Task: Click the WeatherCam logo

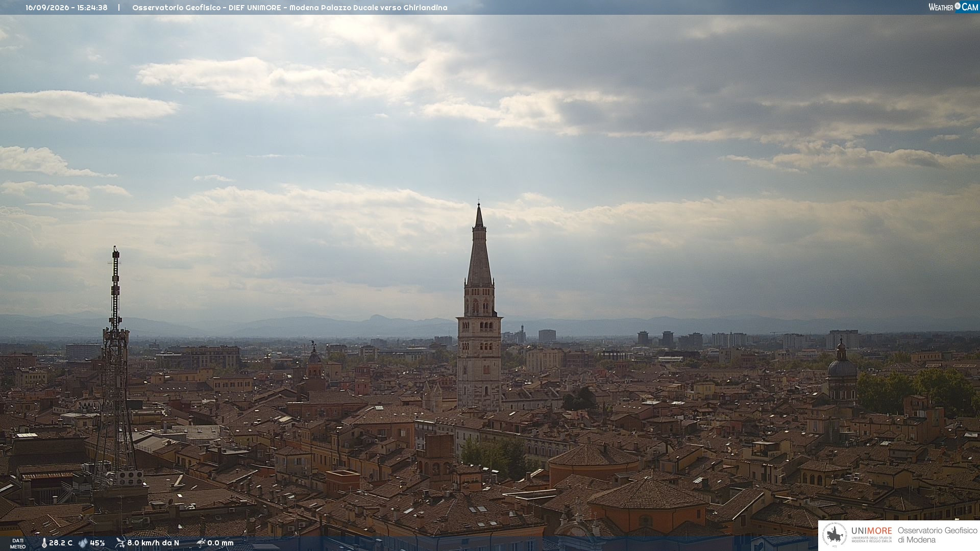Action: (953, 7)
